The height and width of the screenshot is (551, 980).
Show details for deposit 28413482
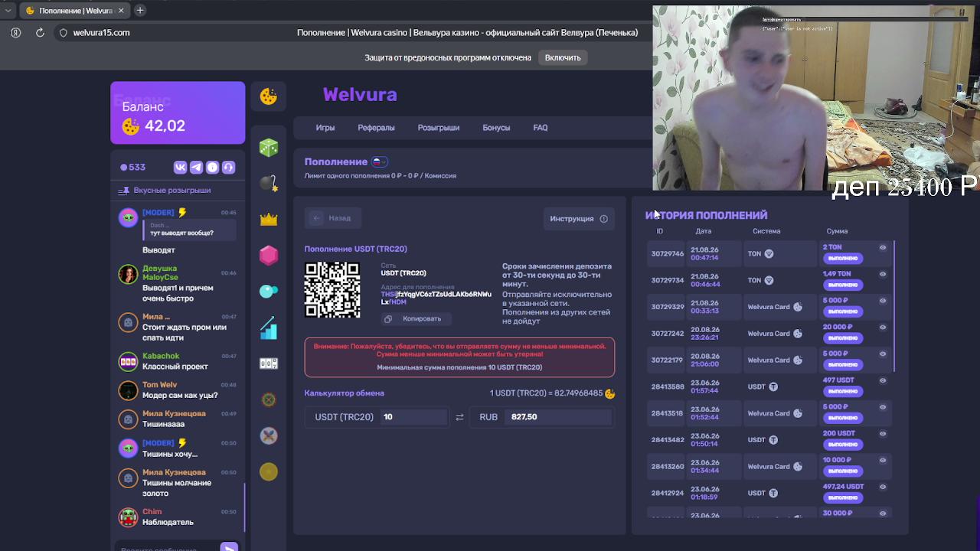883,434
